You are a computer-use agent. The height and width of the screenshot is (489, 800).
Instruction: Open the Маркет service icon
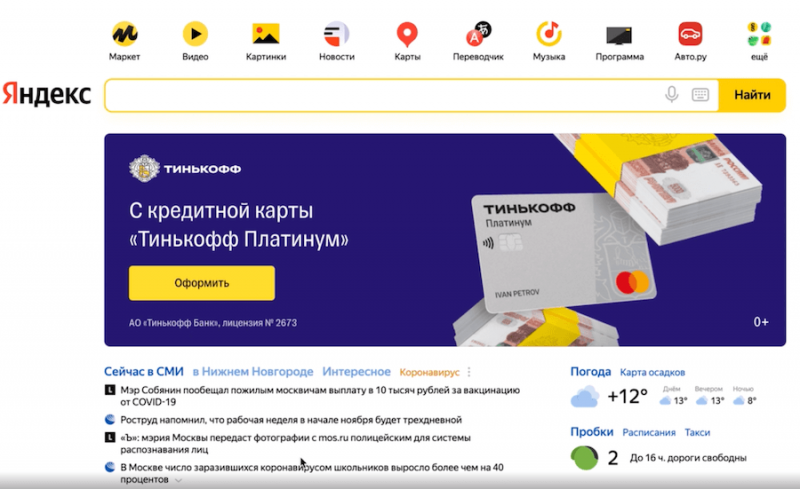124,34
